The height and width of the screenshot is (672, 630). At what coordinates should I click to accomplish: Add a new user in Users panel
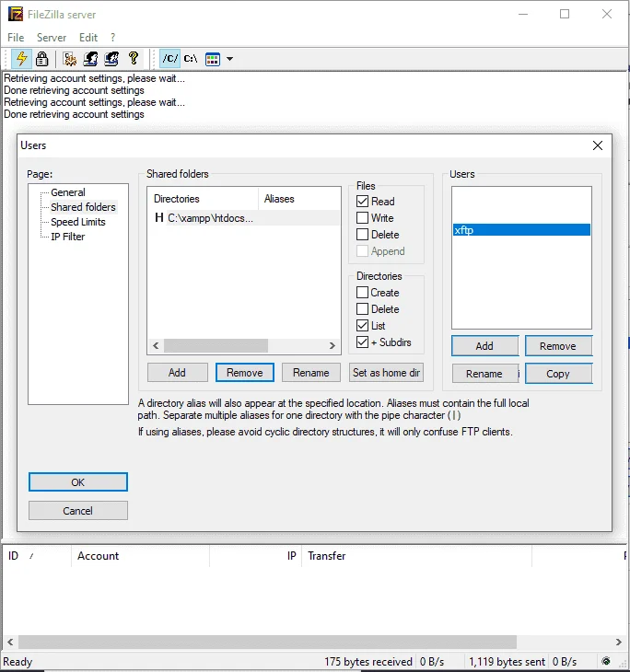coord(485,346)
